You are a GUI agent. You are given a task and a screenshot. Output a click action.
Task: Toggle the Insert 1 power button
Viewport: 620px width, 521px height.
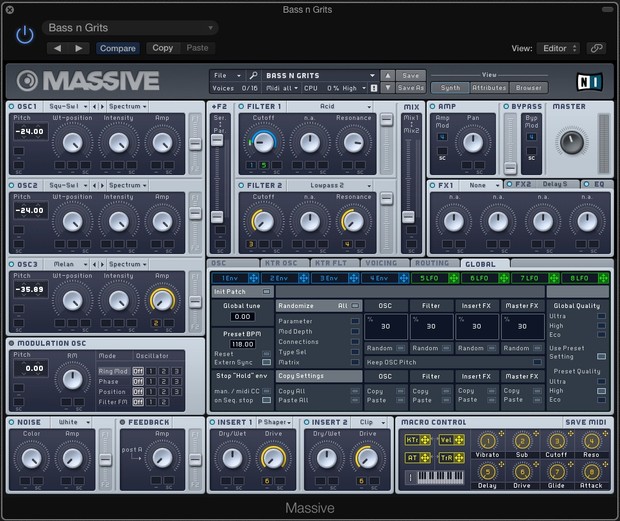click(212, 422)
